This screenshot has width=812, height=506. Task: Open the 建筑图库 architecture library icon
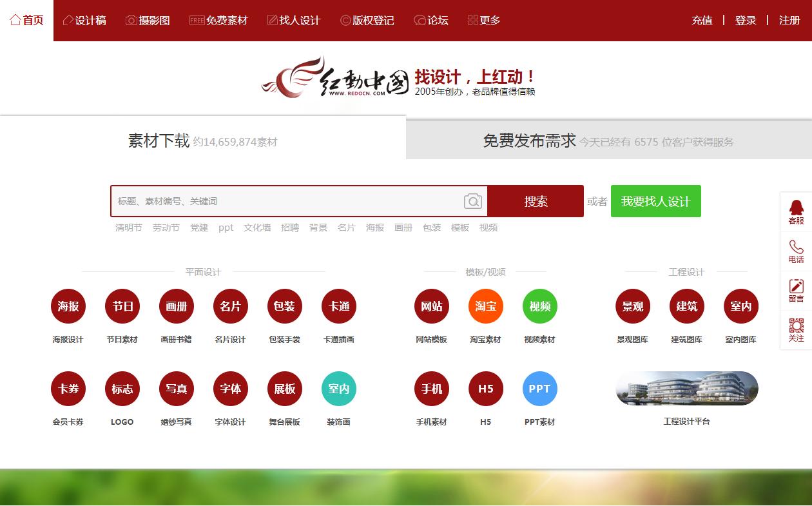(686, 306)
